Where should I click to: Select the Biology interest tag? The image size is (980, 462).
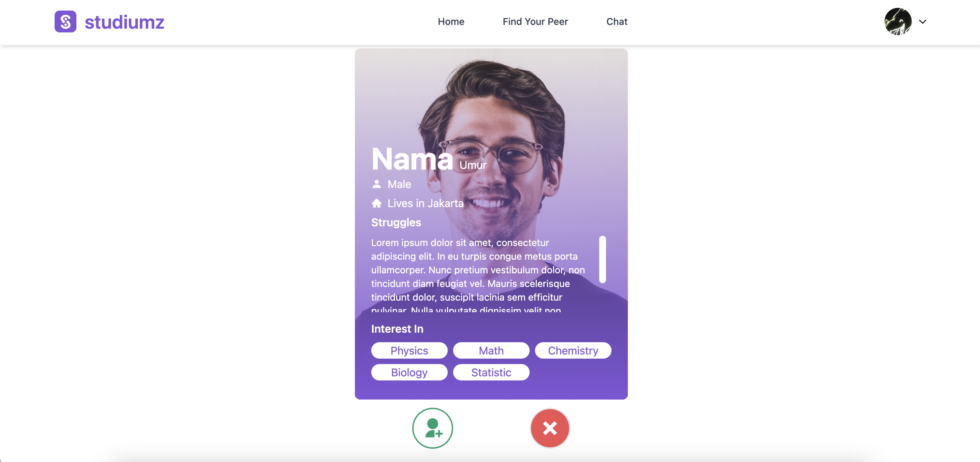pyautogui.click(x=409, y=372)
